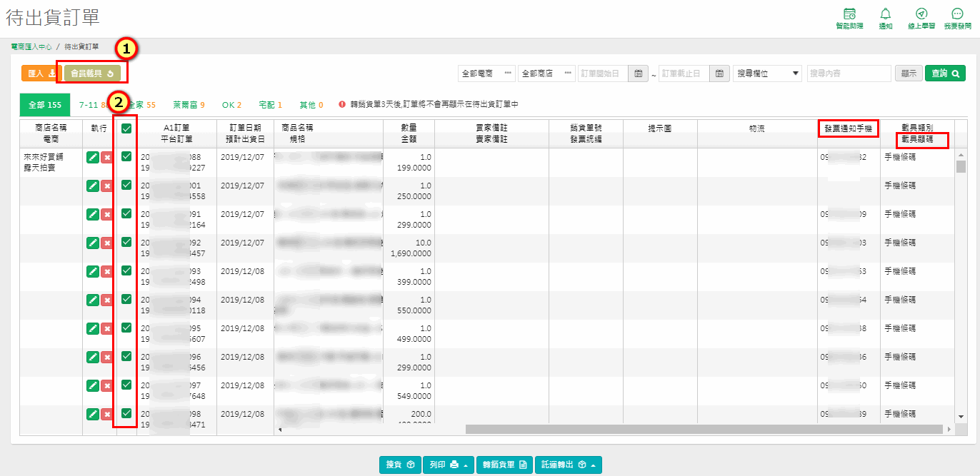Viewport: 980px width, 476px height.
Task: Click the vertical scrollbar down arrow
Action: point(961,416)
